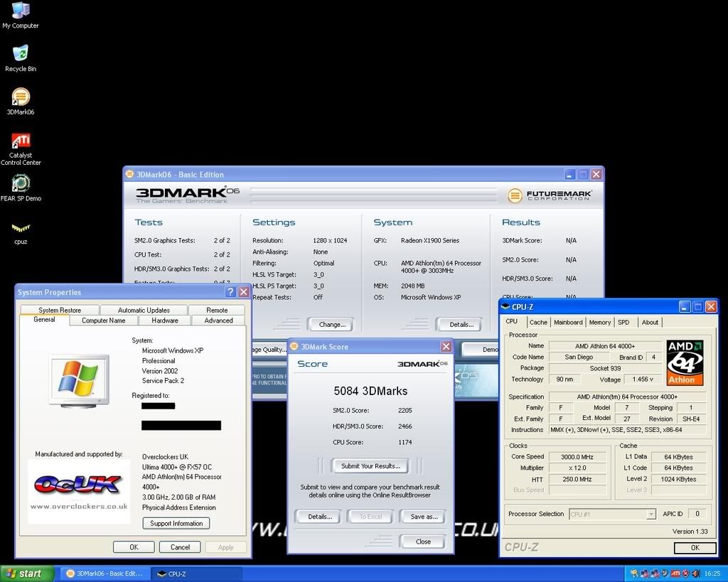Click the 3DMark Score dialog title icon
Image resolution: width=728 pixels, height=582 pixels.
pos(294,346)
